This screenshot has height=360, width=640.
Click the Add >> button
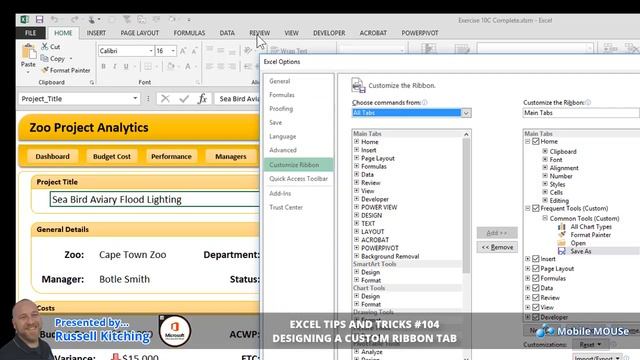tap(497, 233)
